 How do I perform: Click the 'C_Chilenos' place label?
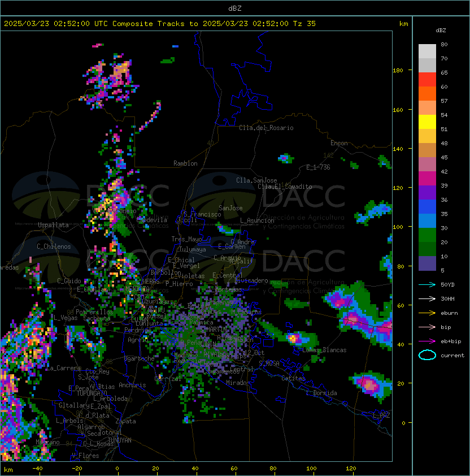(54, 246)
